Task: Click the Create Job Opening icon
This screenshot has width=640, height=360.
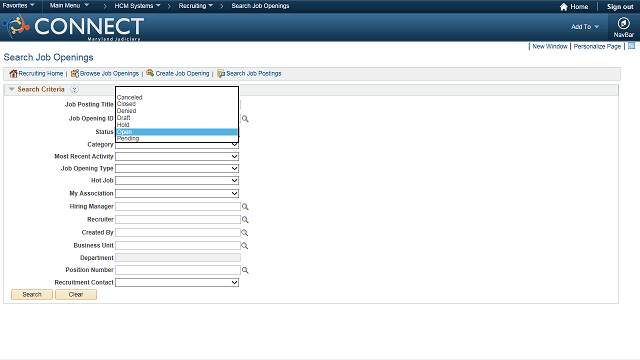Action: (x=150, y=73)
